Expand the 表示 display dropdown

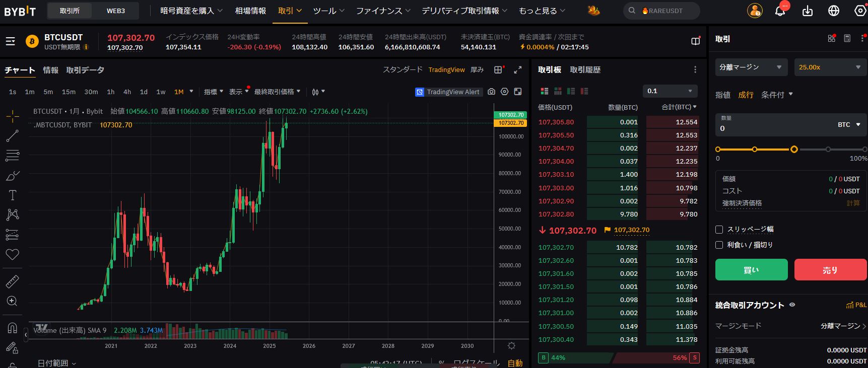click(x=239, y=92)
